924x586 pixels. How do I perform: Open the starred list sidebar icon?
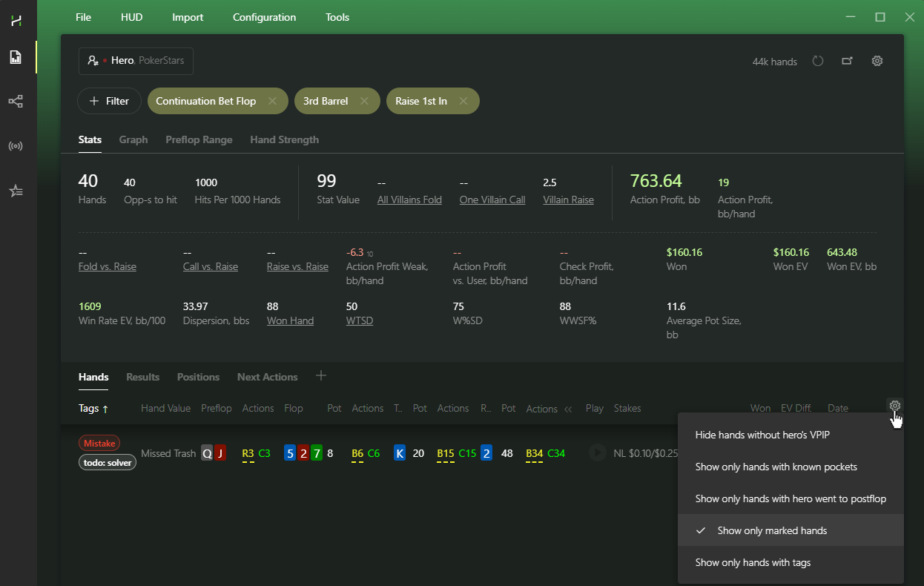pos(16,191)
